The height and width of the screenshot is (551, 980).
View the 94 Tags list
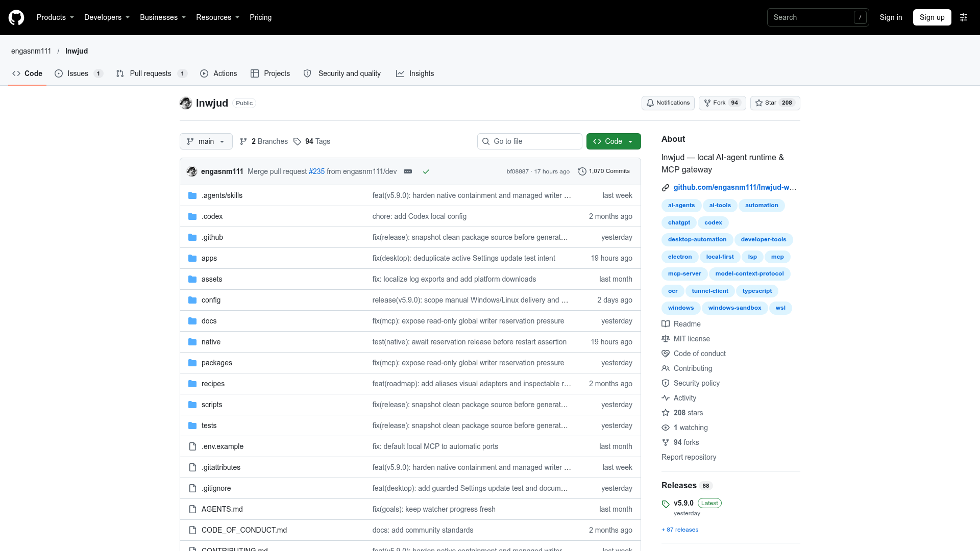[312, 141]
